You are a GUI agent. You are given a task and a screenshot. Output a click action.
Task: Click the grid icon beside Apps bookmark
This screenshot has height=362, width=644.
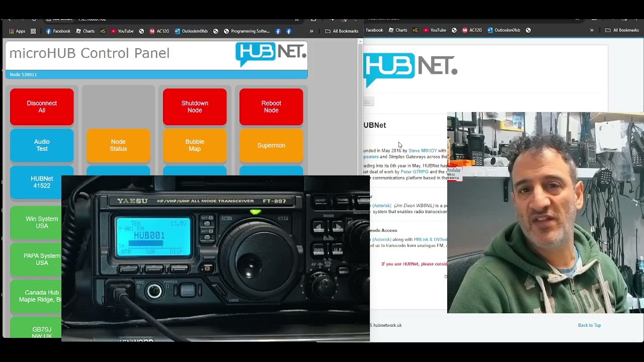(x=33, y=31)
